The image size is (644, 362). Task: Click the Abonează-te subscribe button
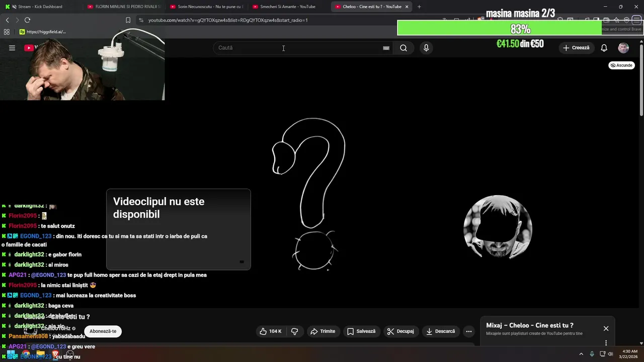[103, 331]
